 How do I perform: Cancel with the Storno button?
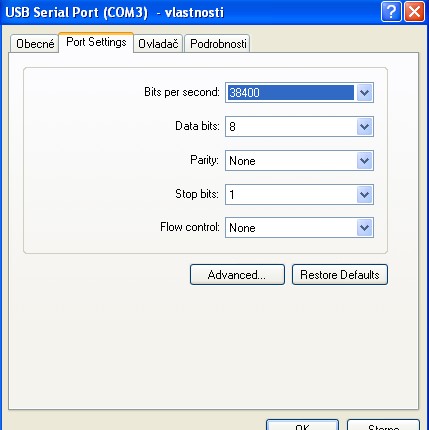(384, 425)
